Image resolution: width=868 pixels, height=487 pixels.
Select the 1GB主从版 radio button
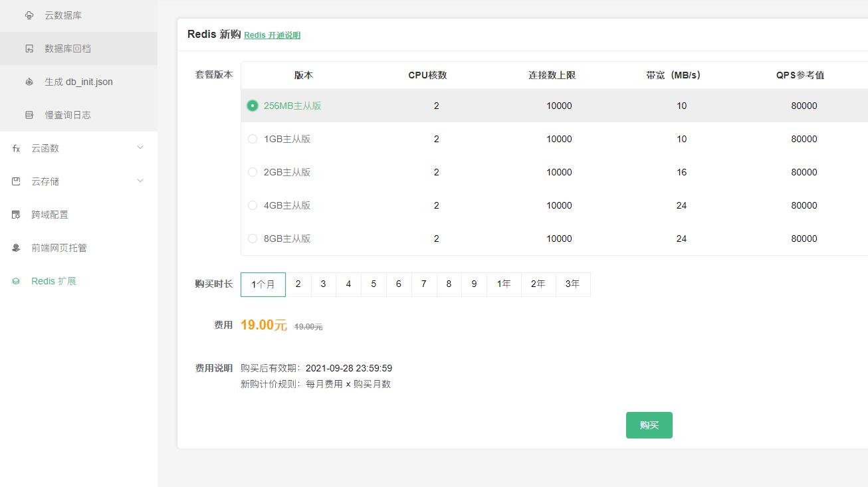pyautogui.click(x=253, y=139)
